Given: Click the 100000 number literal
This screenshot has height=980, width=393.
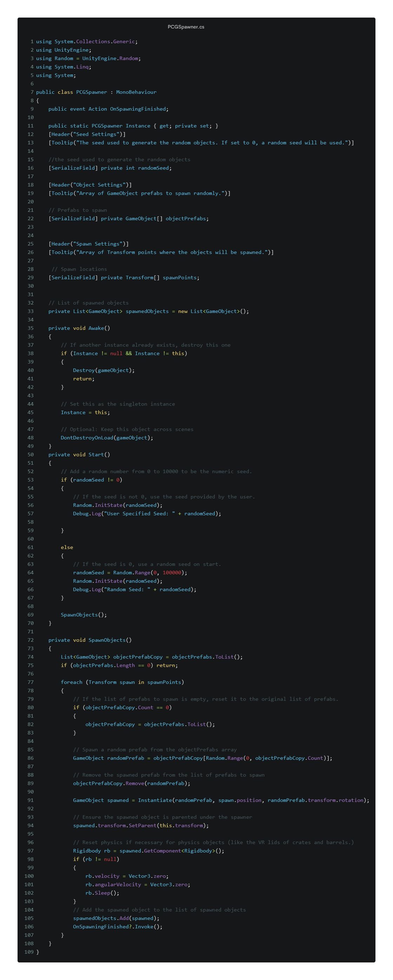Looking at the screenshot, I should (172, 573).
